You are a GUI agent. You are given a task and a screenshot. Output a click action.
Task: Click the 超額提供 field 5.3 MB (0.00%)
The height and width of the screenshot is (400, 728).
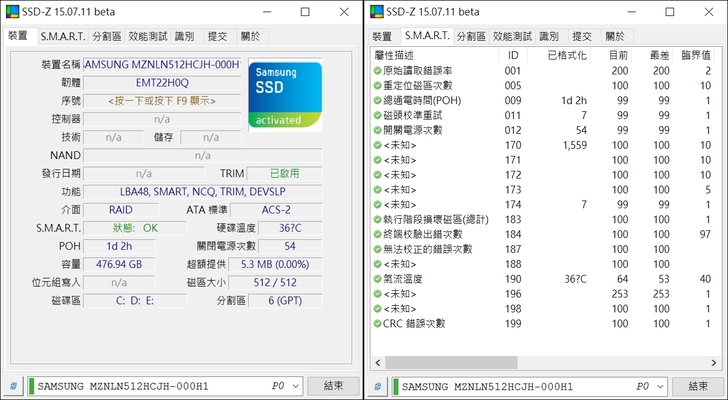tap(275, 265)
